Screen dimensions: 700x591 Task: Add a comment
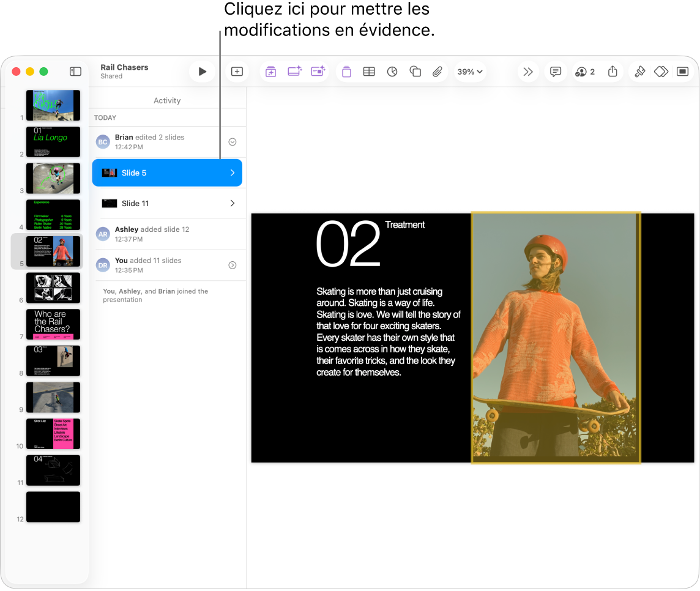[x=555, y=71]
